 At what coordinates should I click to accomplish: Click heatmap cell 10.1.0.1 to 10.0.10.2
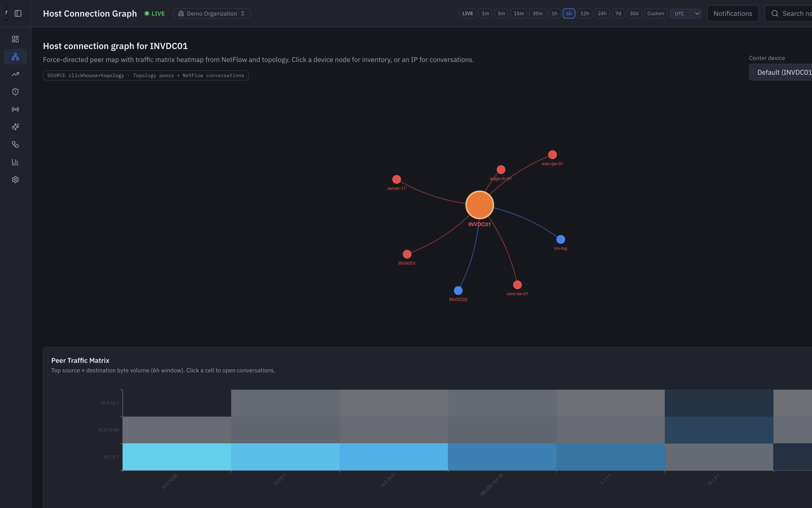pos(394,457)
